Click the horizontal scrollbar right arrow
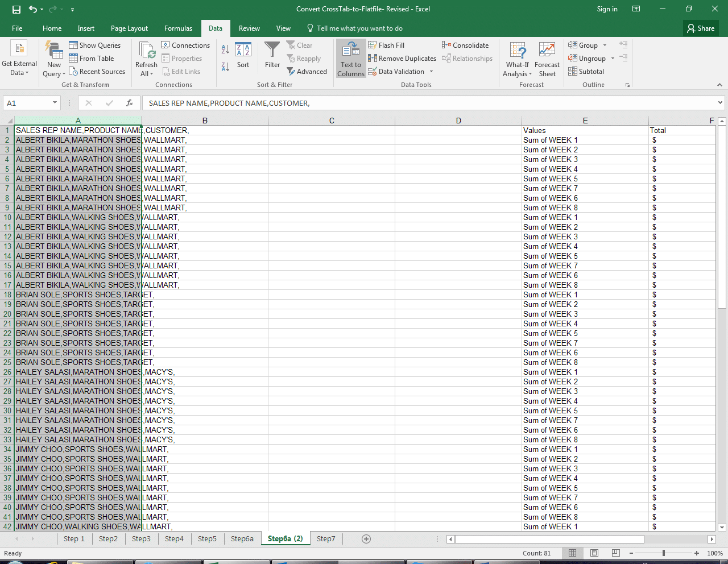 click(711, 539)
